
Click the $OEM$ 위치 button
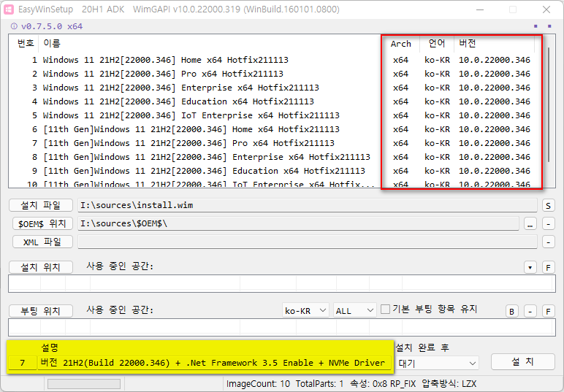tap(42, 223)
